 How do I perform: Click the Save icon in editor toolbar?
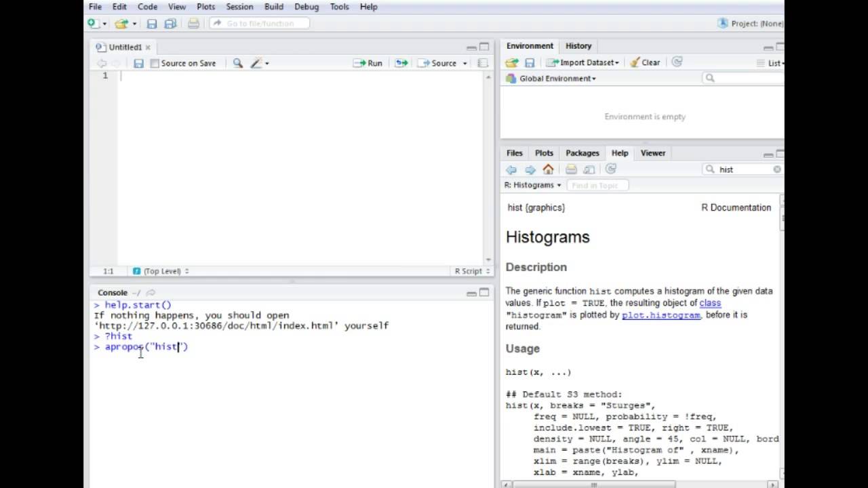tap(138, 63)
